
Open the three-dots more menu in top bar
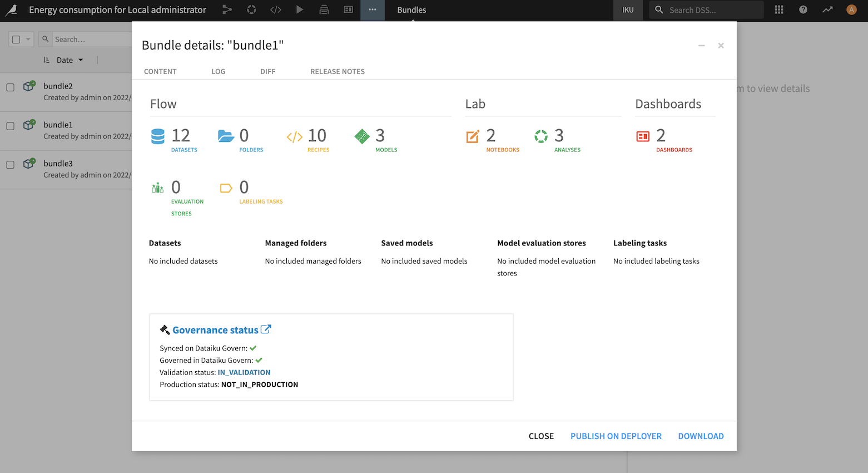click(x=373, y=10)
